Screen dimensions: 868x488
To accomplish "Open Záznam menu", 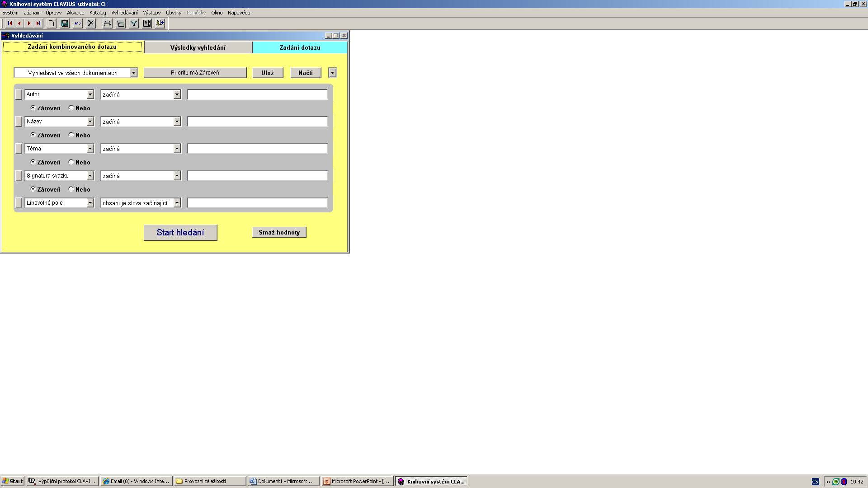I will (x=32, y=13).
